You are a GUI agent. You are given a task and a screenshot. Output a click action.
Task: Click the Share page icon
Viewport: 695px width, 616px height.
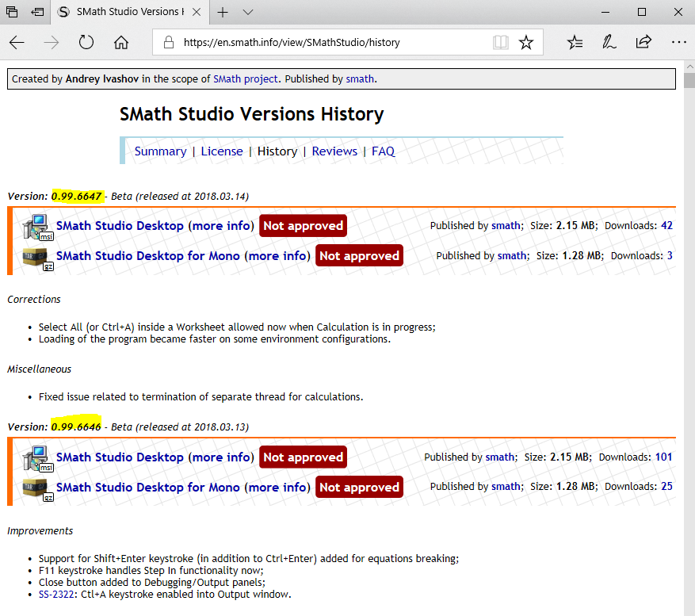pyautogui.click(x=643, y=43)
